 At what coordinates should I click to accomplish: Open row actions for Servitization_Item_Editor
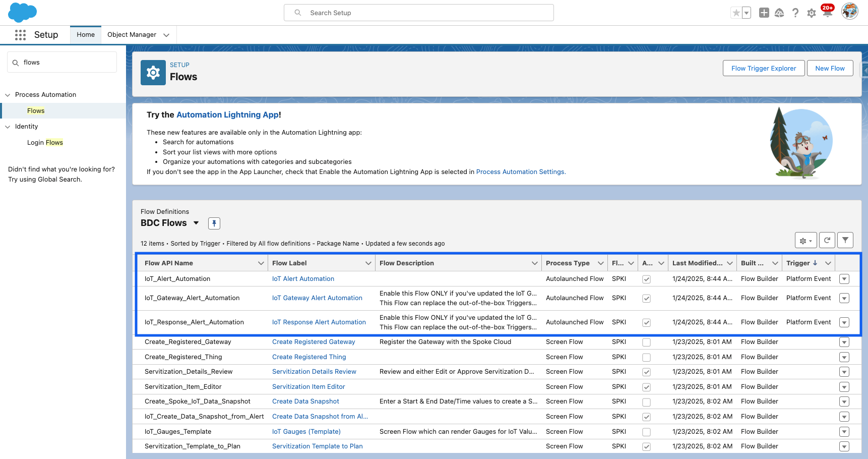pos(844,387)
